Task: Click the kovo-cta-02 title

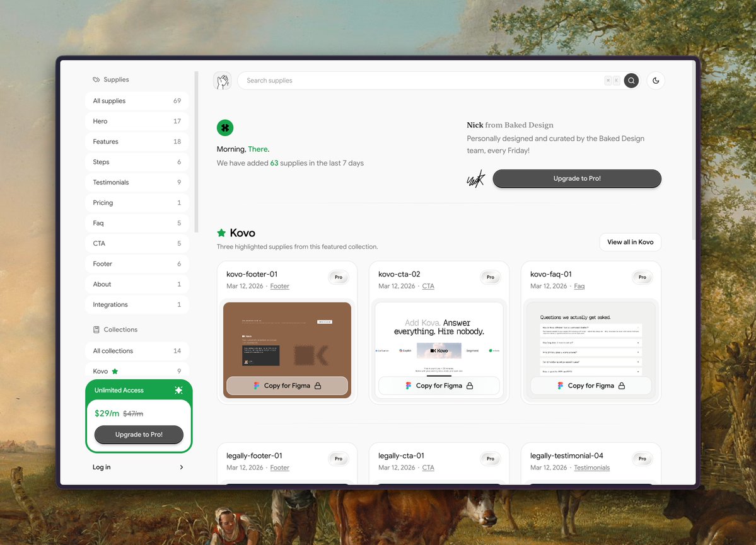Action: coord(399,274)
